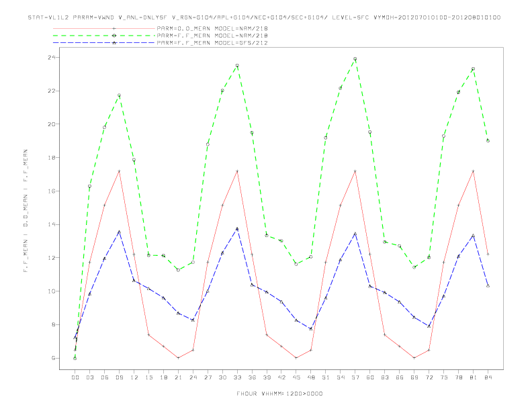This screenshot has width=532, height=411.
Task: Click x-axis tick label 63
Action: pos(385,377)
